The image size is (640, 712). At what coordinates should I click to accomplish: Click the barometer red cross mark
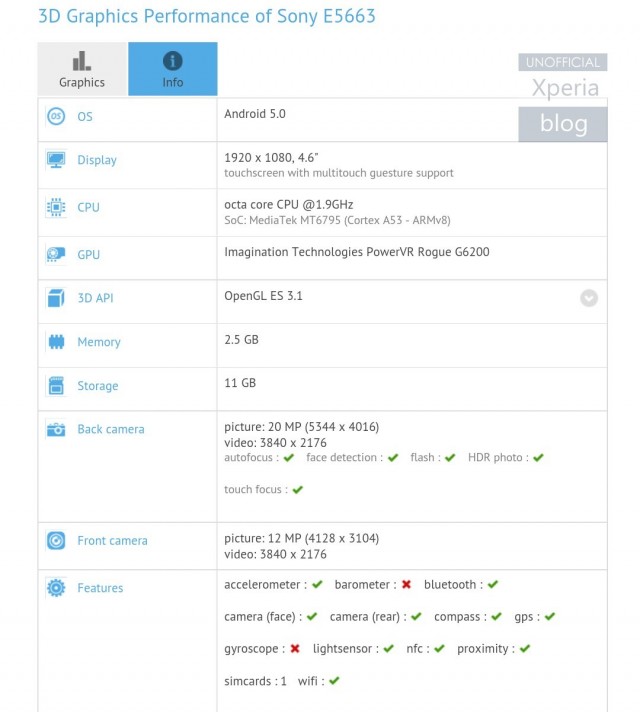click(x=406, y=585)
